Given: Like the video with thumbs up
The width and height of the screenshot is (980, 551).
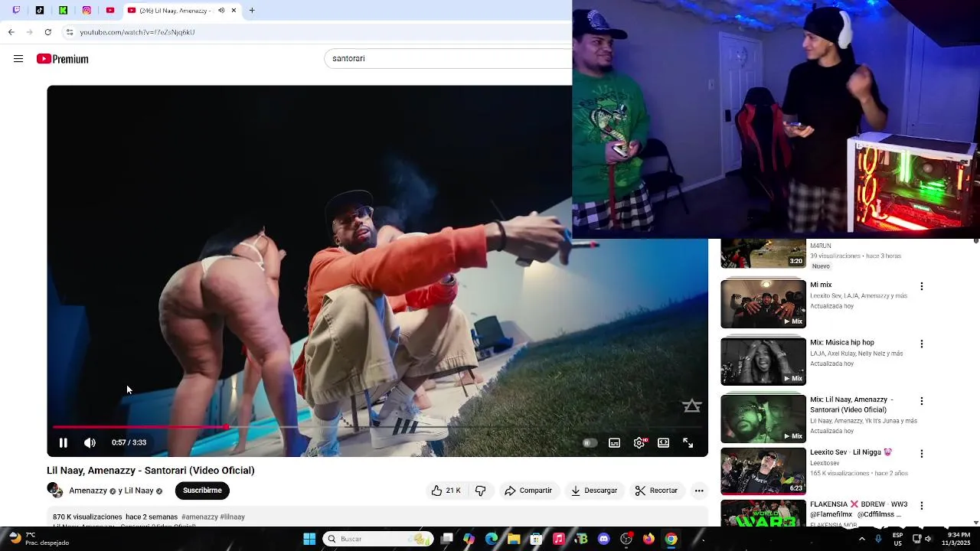Looking at the screenshot, I should tap(446, 491).
